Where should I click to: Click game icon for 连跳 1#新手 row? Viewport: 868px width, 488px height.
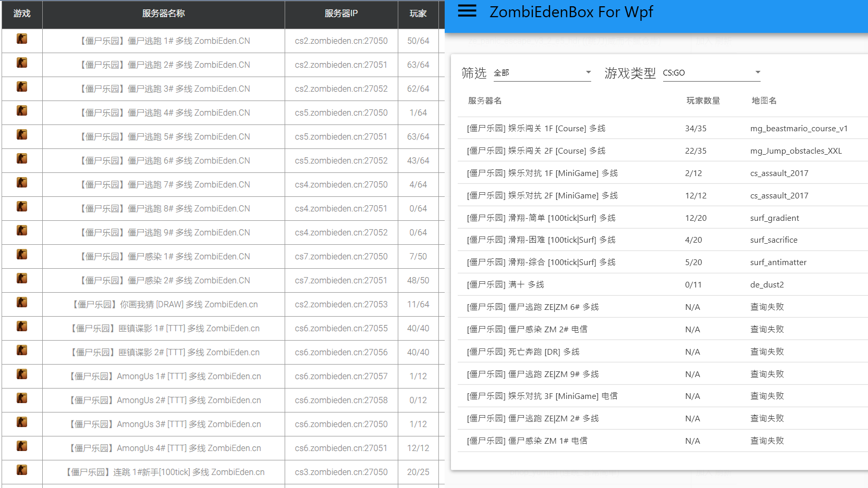[22, 470]
